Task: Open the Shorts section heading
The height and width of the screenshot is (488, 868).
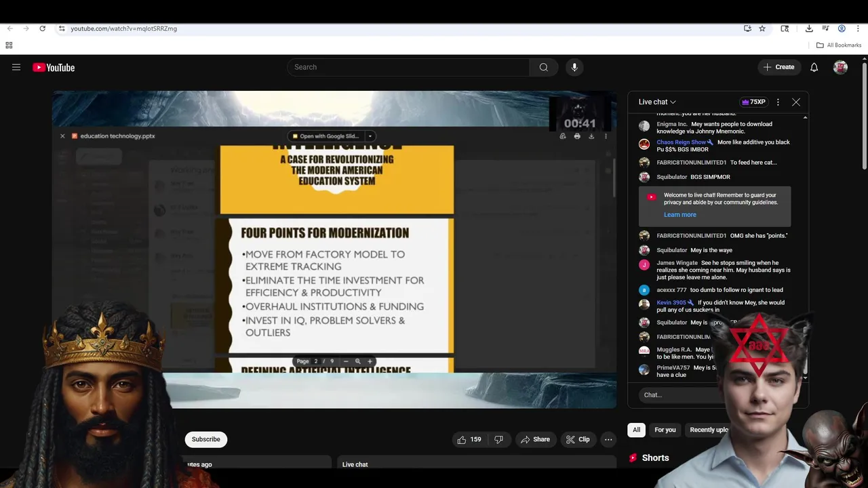Action: pyautogui.click(x=655, y=457)
